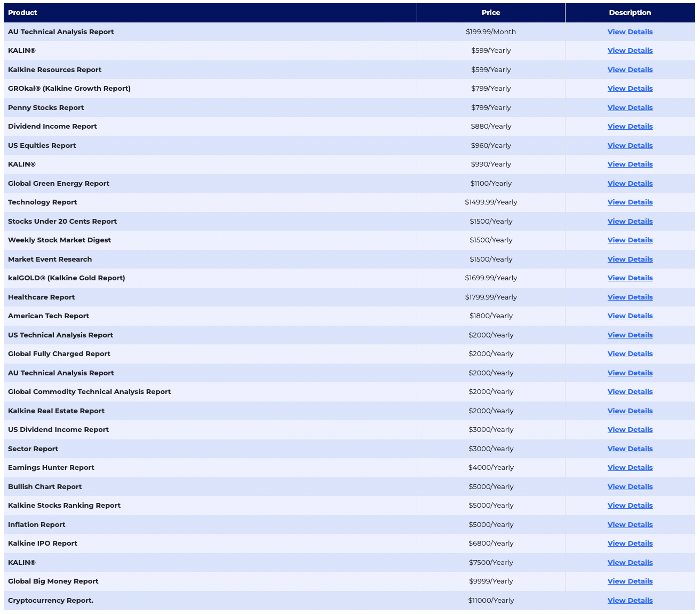
Task: Open View Details for US Dividend Income Report
Action: pyautogui.click(x=630, y=429)
